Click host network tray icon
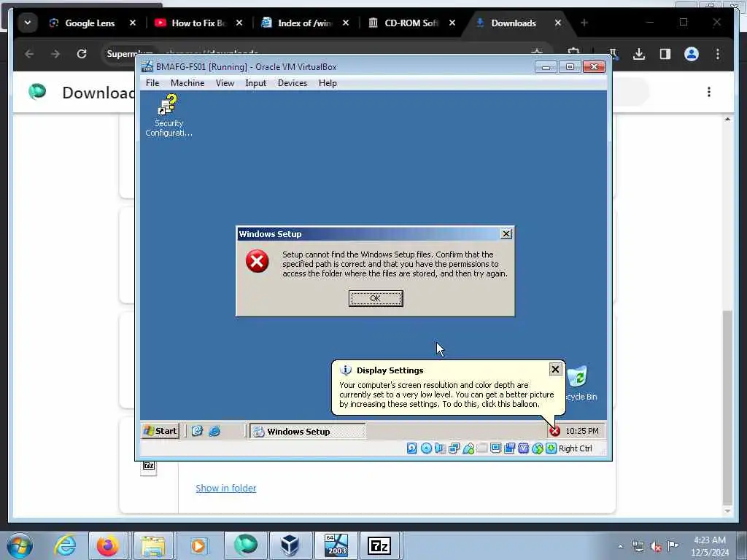 click(x=638, y=546)
